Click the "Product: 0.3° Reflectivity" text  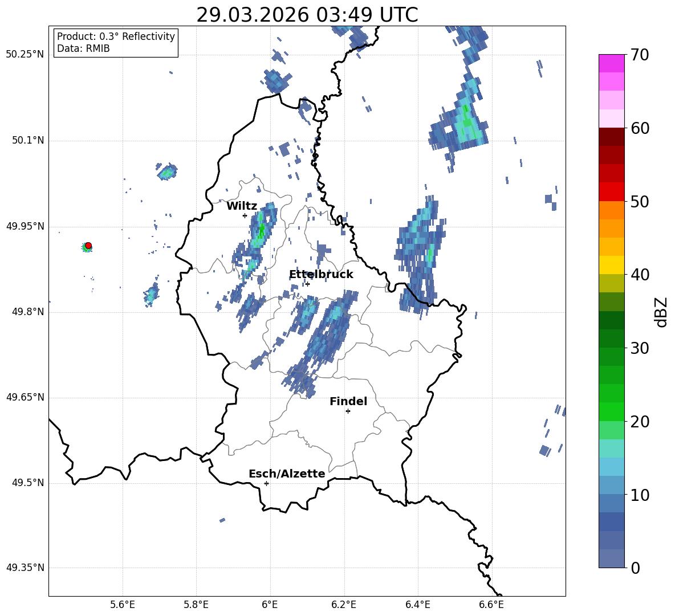(x=116, y=36)
